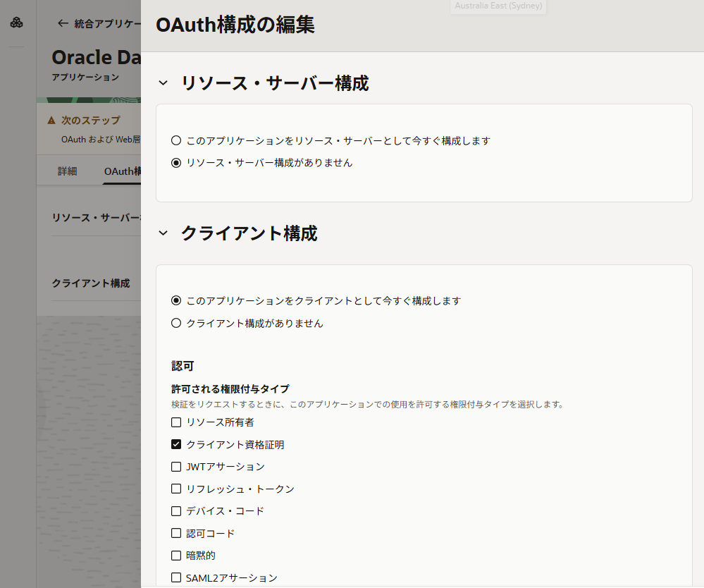Enable the リソース所有者 grant type checkbox
704x588 pixels.
(x=175, y=422)
